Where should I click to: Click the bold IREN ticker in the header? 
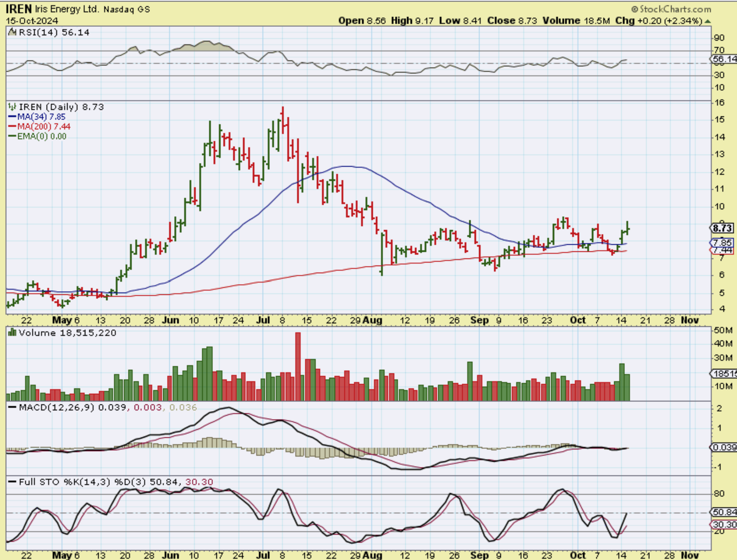(18, 9)
